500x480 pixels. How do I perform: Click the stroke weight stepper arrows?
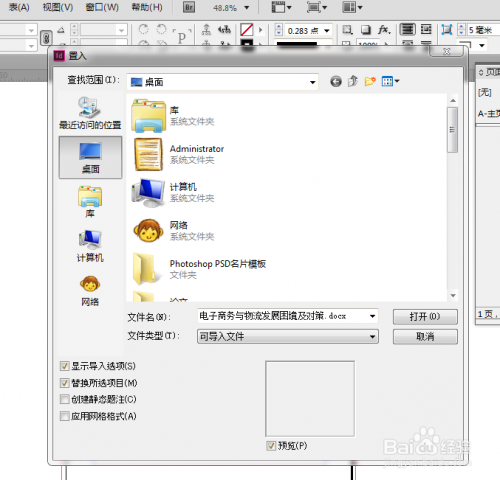[x=279, y=30]
